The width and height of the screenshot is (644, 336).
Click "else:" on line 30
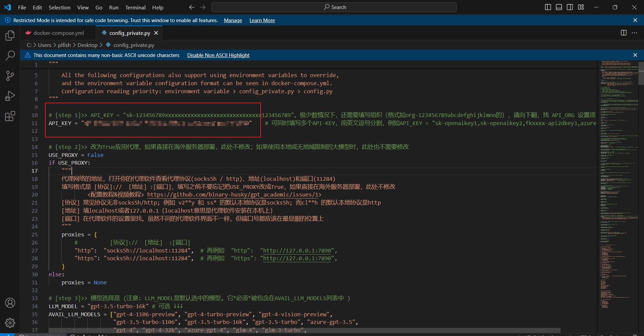56,274
